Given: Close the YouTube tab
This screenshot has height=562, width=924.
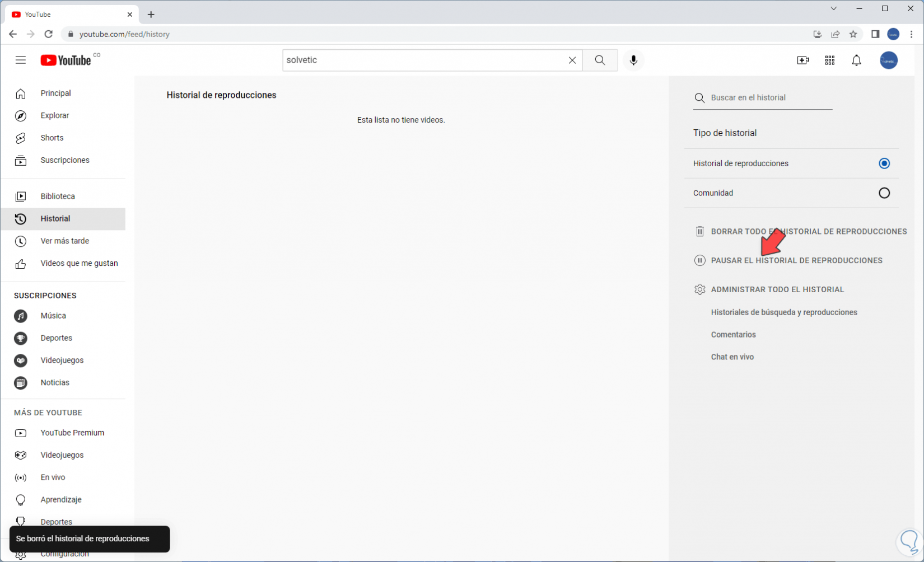Looking at the screenshot, I should pos(130,15).
